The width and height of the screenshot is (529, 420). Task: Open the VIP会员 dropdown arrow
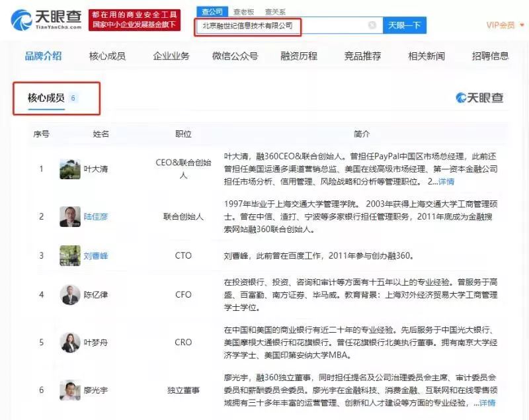tap(522, 25)
